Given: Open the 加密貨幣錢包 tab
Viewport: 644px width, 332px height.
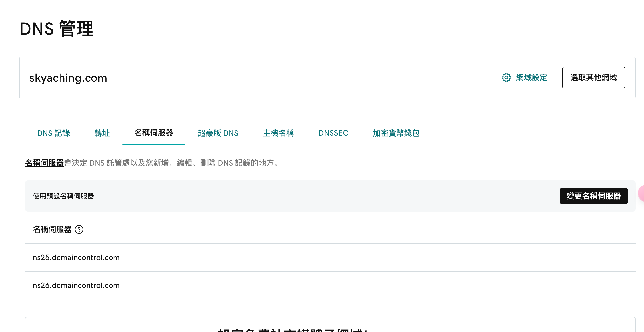Looking at the screenshot, I should point(396,133).
